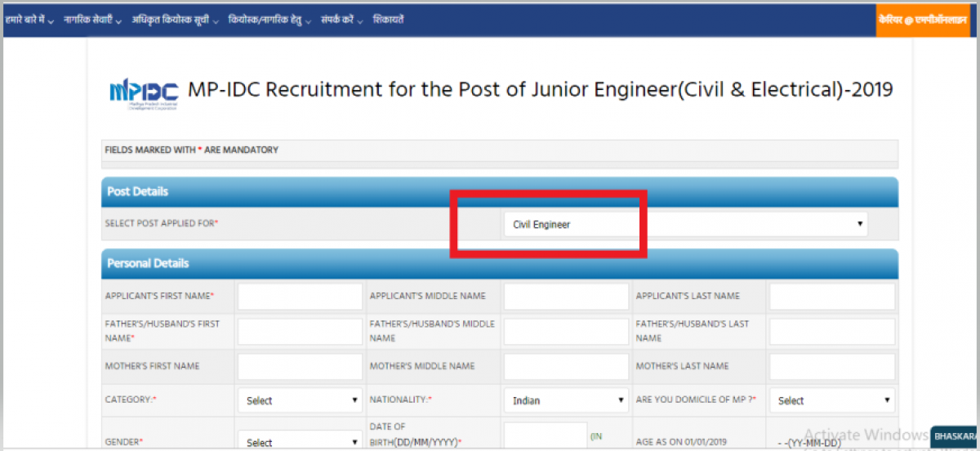Click the Applicant's Middle Name field
Image resolution: width=980 pixels, height=451 pixels.
click(x=565, y=296)
